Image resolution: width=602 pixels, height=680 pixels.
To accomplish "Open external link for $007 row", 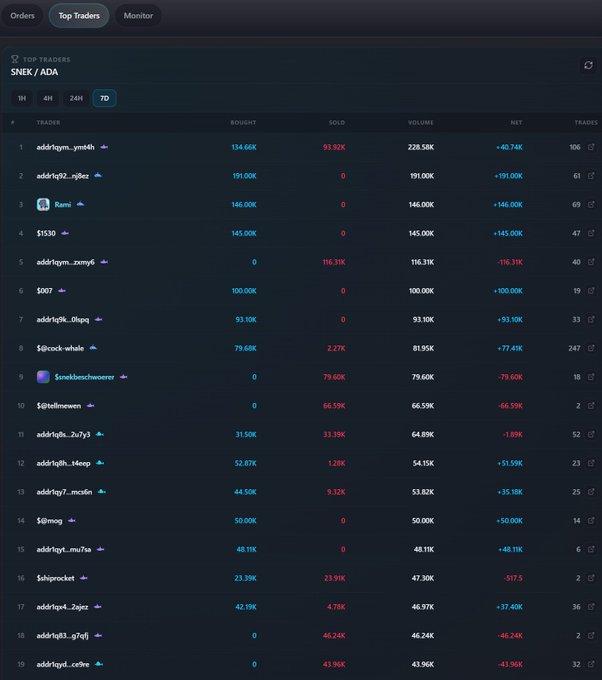I will (591, 291).
